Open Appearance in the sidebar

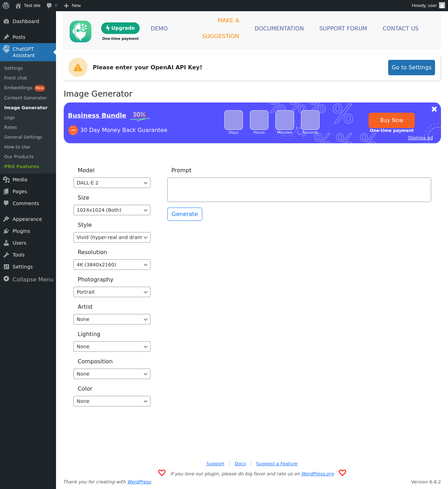[x=28, y=219]
